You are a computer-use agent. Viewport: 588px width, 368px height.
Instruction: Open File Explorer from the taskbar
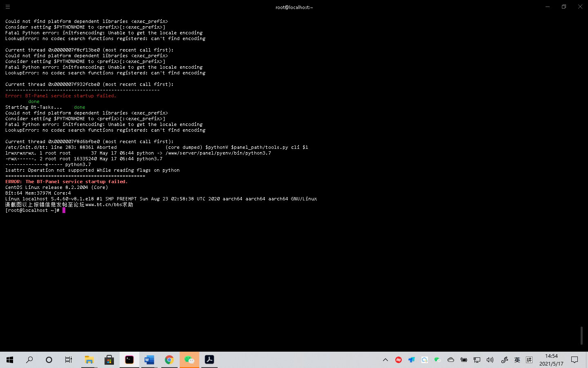[x=89, y=360]
